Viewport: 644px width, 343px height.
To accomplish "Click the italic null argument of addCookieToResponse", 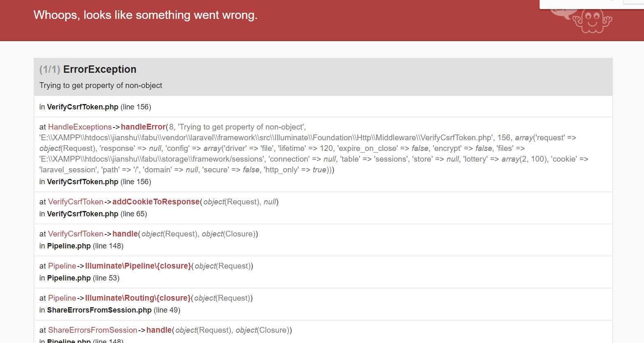I will tap(270, 202).
